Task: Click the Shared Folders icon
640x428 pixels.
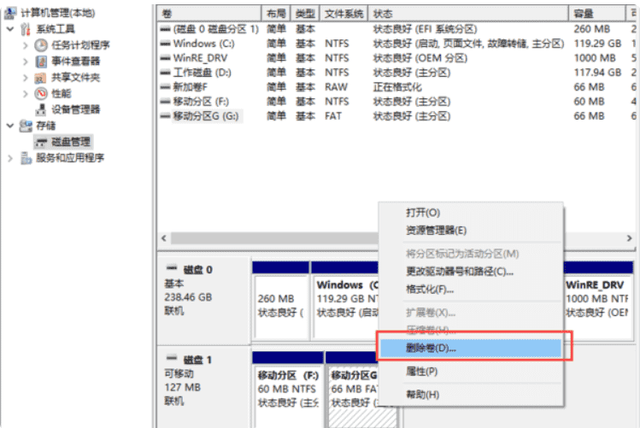Action: click(x=40, y=78)
